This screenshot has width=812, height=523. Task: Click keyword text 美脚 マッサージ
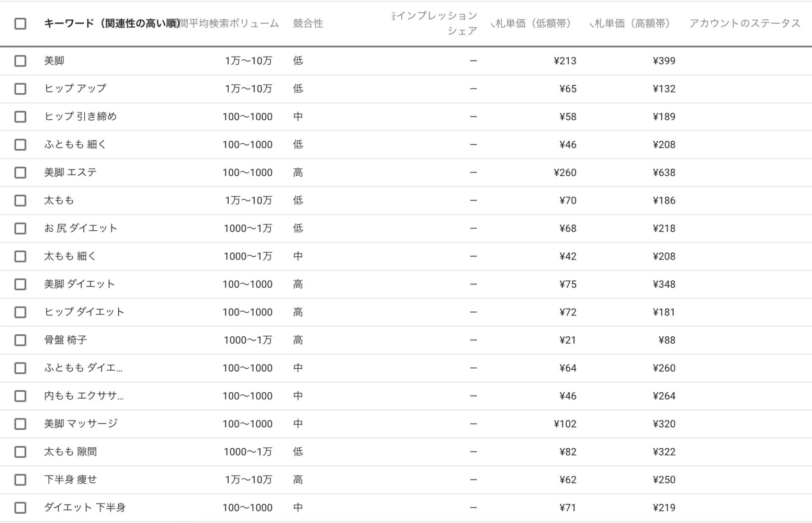tap(81, 424)
